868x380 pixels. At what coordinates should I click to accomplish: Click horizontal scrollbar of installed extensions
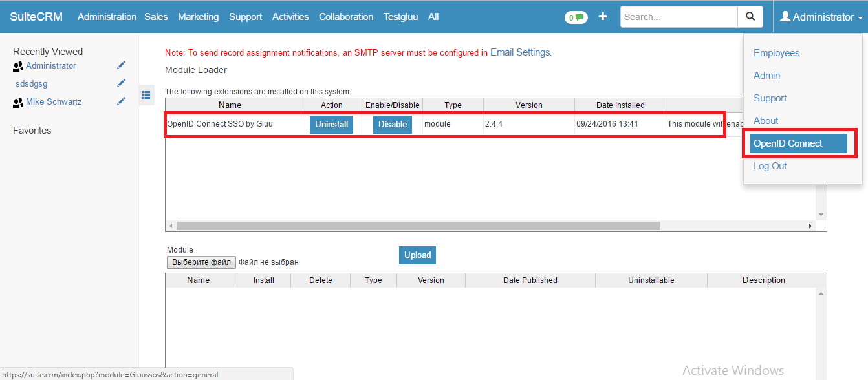(418, 226)
